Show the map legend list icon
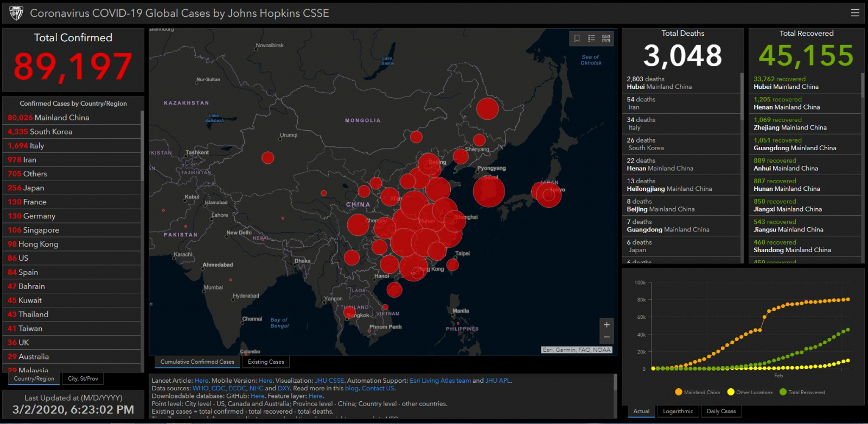The image size is (868, 424). (591, 38)
